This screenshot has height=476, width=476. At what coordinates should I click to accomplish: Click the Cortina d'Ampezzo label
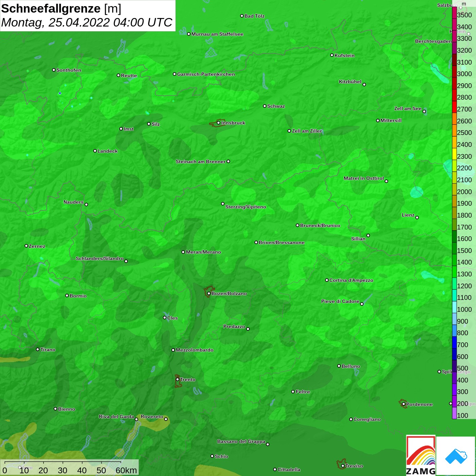click(x=351, y=280)
